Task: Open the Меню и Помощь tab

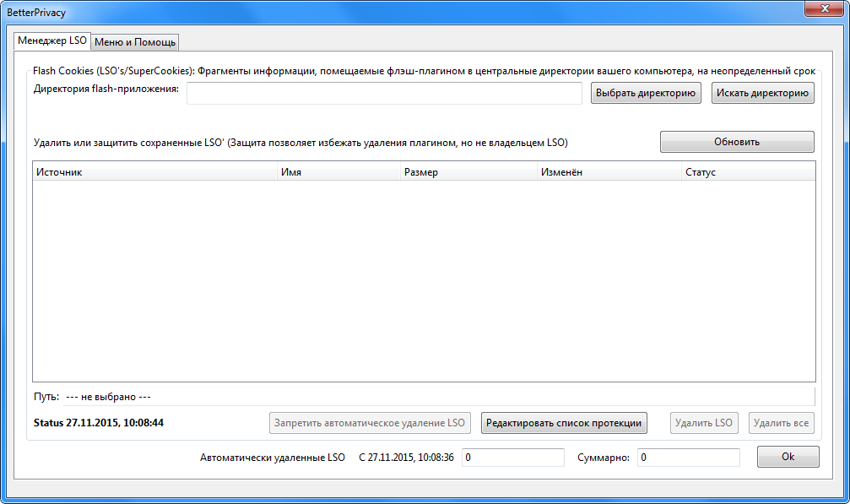Action: point(134,41)
